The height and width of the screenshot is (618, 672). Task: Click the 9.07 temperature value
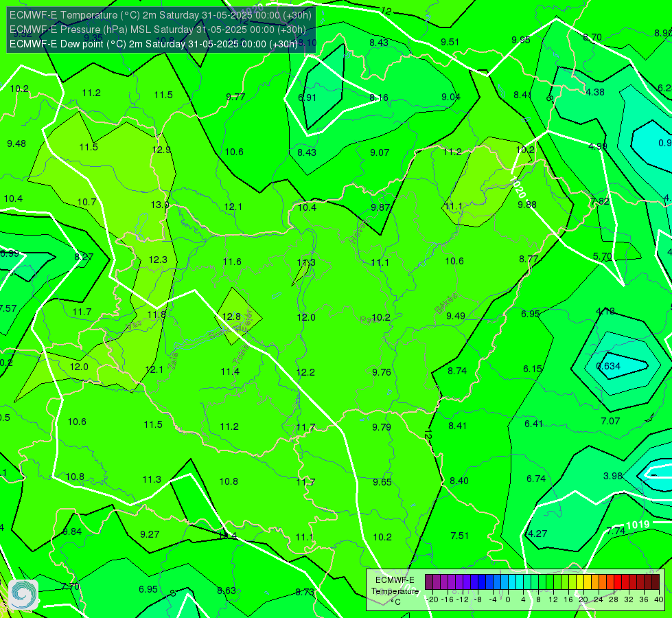click(380, 152)
